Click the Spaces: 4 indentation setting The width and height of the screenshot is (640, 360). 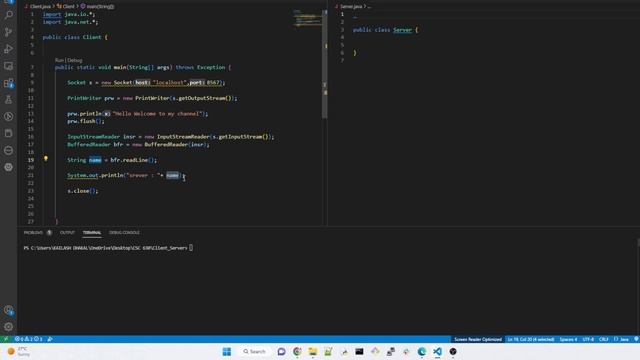point(568,339)
